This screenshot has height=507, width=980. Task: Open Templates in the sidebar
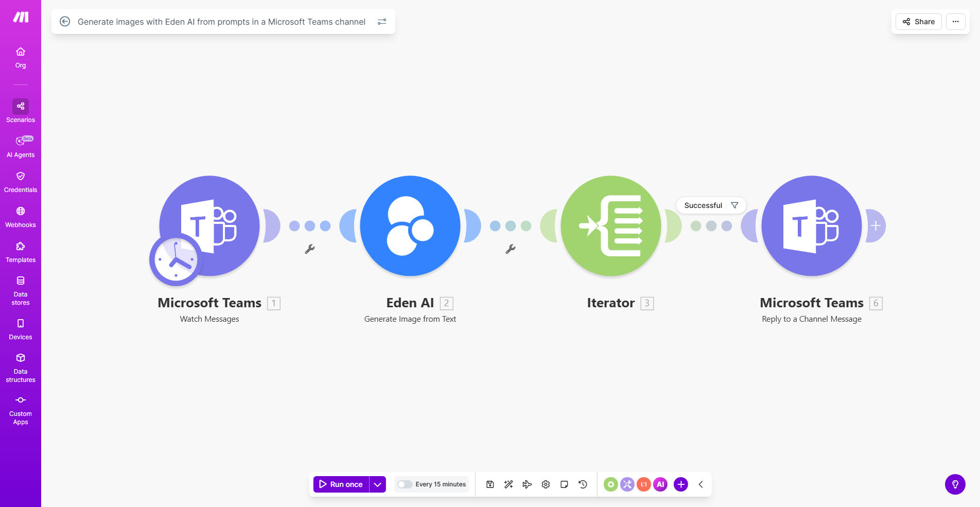(x=21, y=252)
